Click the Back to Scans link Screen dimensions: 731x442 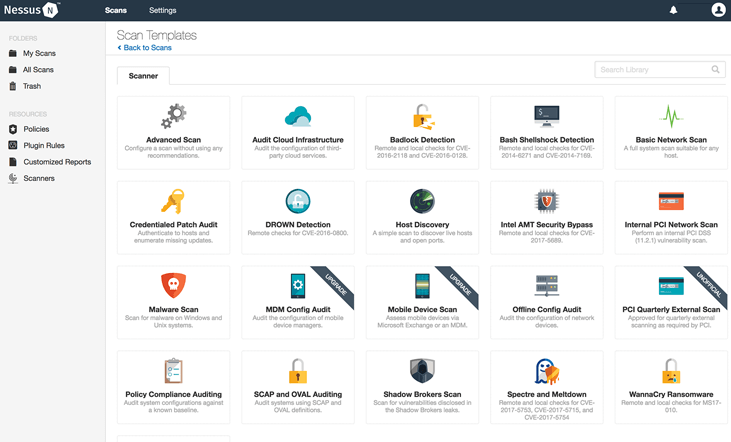point(145,48)
